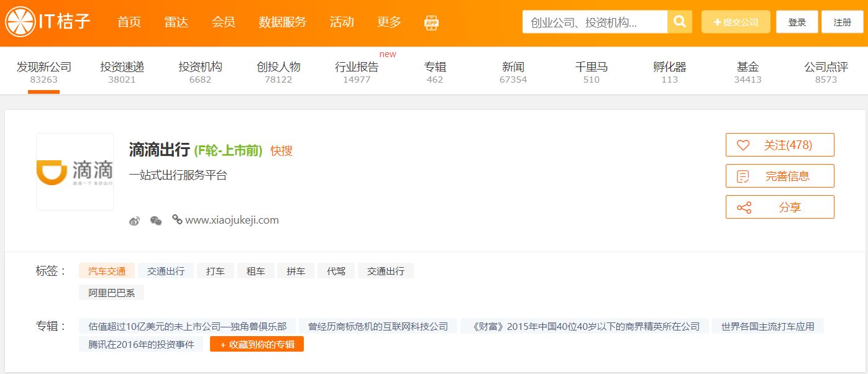Select the 投资速递 tab
Screen dimensions: 868x374
(x=122, y=71)
